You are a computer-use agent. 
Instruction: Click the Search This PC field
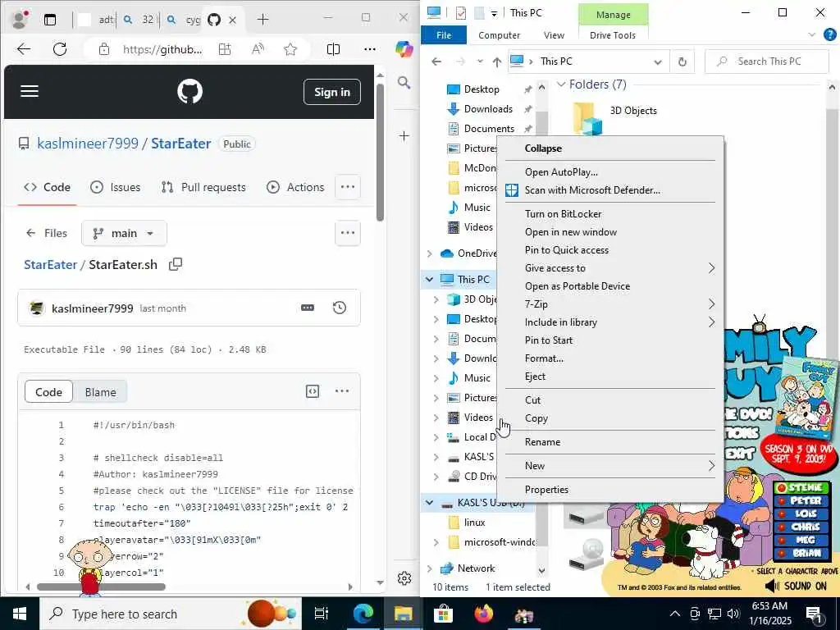(x=767, y=62)
